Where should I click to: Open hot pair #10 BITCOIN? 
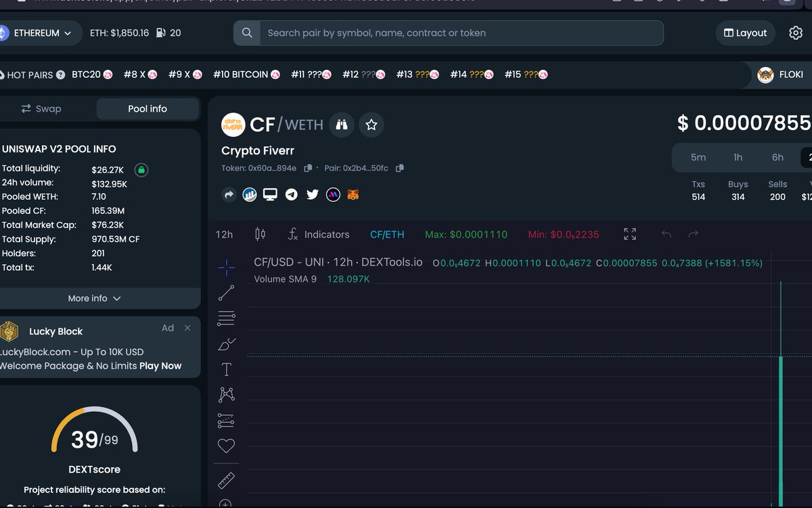pos(246,75)
